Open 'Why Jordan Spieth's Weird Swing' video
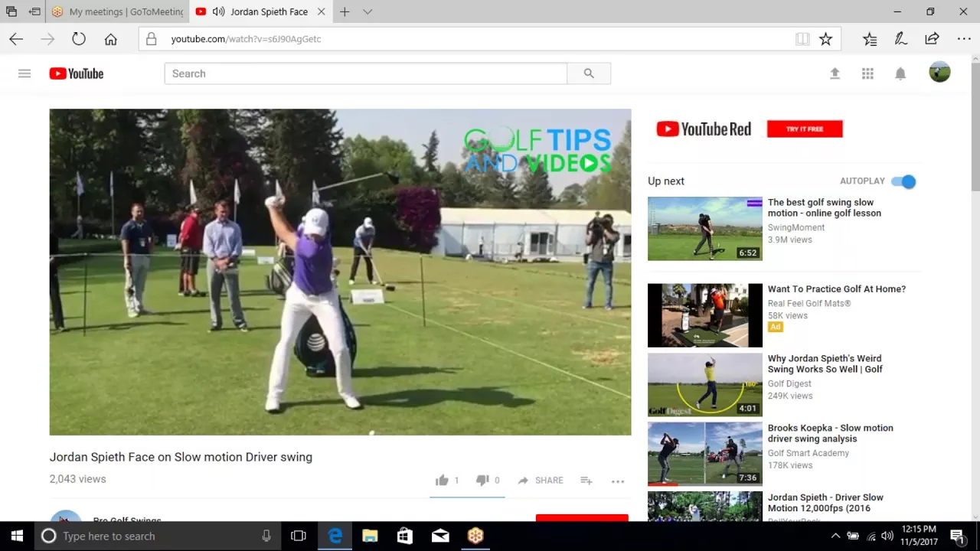The width and height of the screenshot is (980, 551). pyautogui.click(x=825, y=364)
